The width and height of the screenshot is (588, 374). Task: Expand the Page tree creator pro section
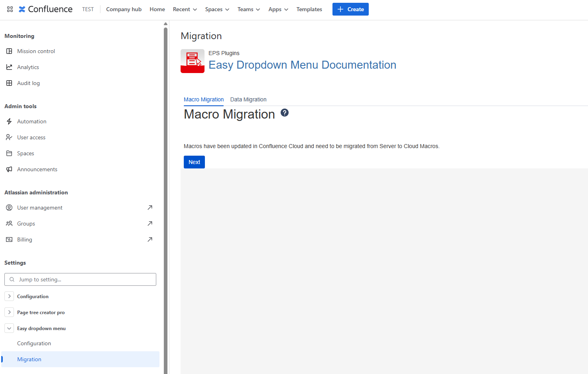pyautogui.click(x=9, y=312)
